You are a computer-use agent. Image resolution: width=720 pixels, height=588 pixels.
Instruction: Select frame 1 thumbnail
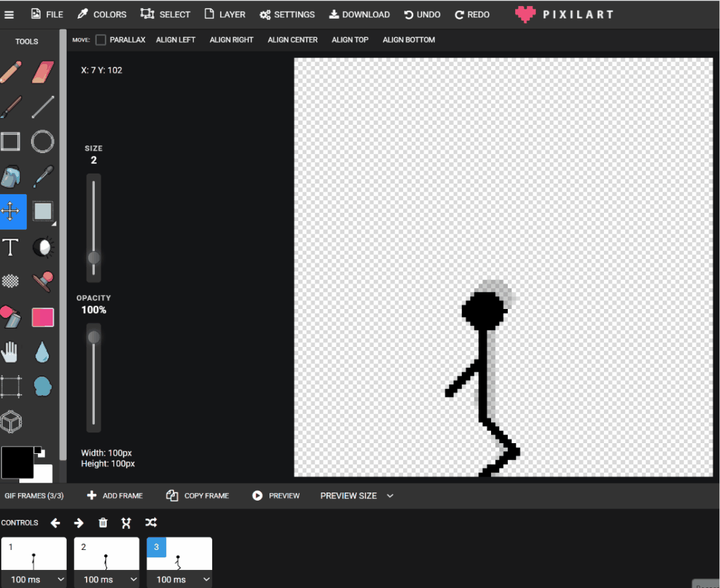[x=33, y=554]
